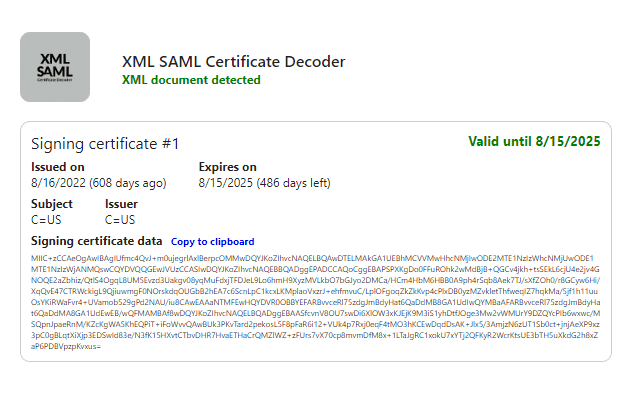Click the 'Expires on' label
The width and height of the screenshot is (640, 400).
tap(228, 167)
